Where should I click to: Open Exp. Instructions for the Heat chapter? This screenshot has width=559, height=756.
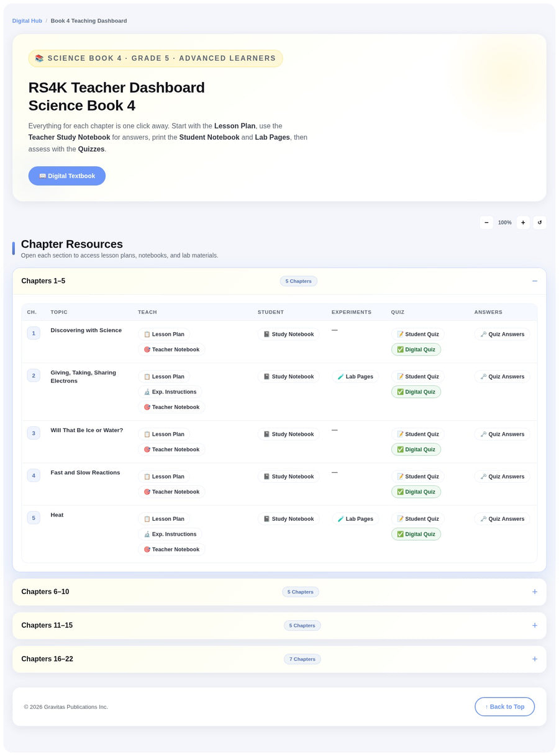tap(170, 534)
